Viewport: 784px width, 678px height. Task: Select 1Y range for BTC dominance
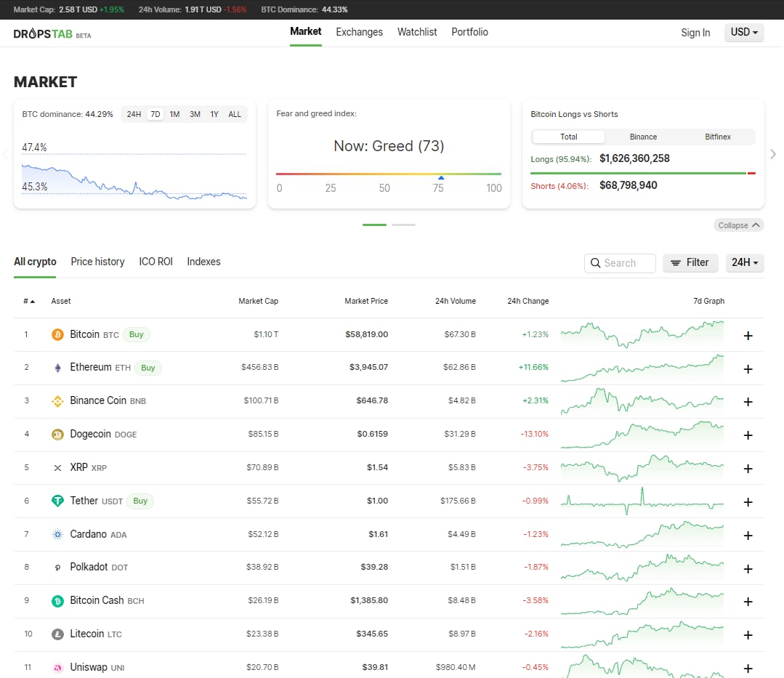coord(214,115)
